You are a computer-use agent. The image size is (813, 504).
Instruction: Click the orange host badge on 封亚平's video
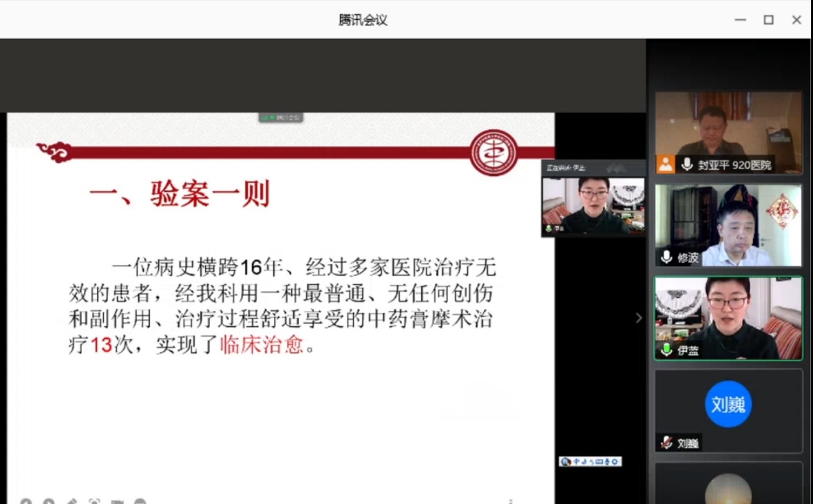click(666, 164)
